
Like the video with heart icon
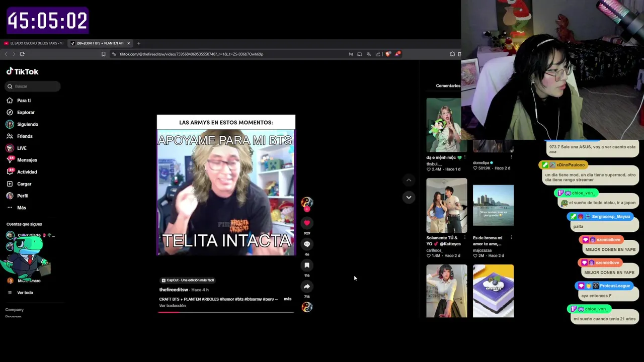(307, 223)
